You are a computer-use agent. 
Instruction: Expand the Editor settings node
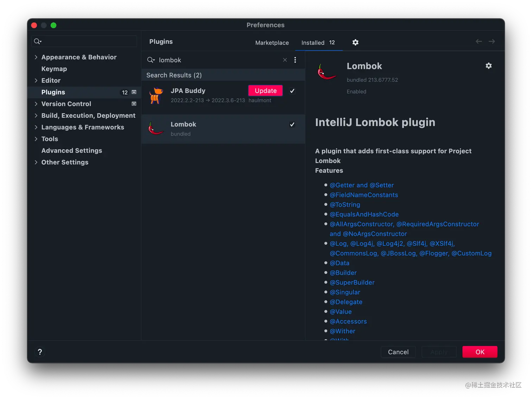pyautogui.click(x=36, y=80)
